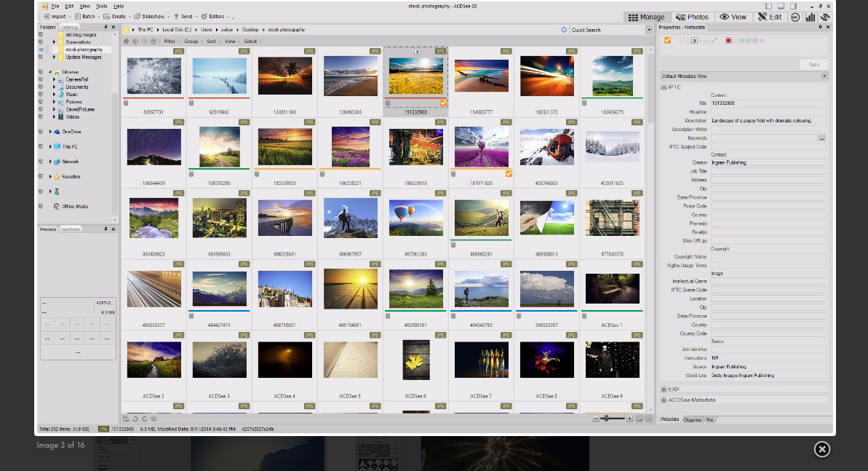
Task: Toggle the orange tagged checkbox in Properties panel
Action: tap(667, 40)
